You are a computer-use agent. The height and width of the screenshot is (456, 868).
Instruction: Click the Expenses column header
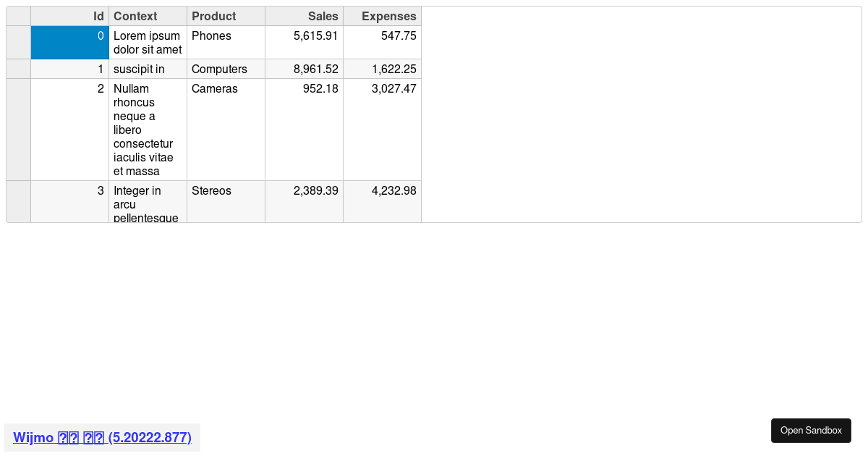point(382,16)
